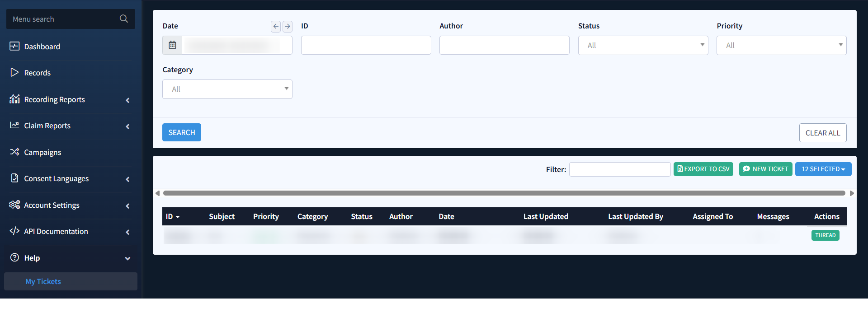Click the Help question mark icon
Image resolution: width=868 pixels, height=336 pixels.
14,257
